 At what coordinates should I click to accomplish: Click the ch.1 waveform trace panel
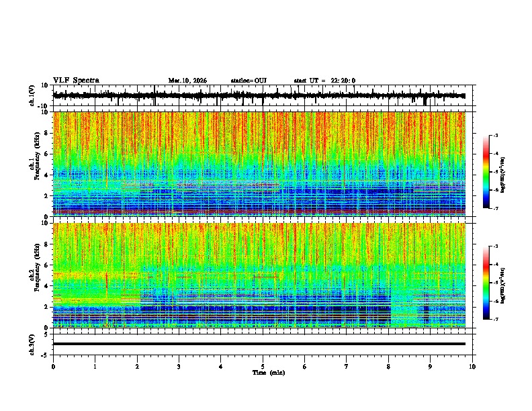[263, 95]
